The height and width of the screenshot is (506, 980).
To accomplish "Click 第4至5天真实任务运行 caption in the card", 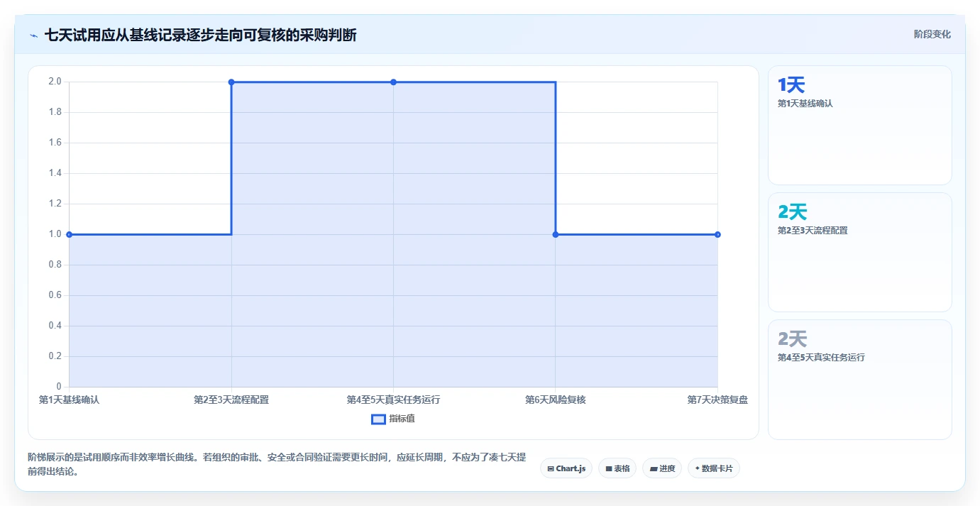I will 821,358.
